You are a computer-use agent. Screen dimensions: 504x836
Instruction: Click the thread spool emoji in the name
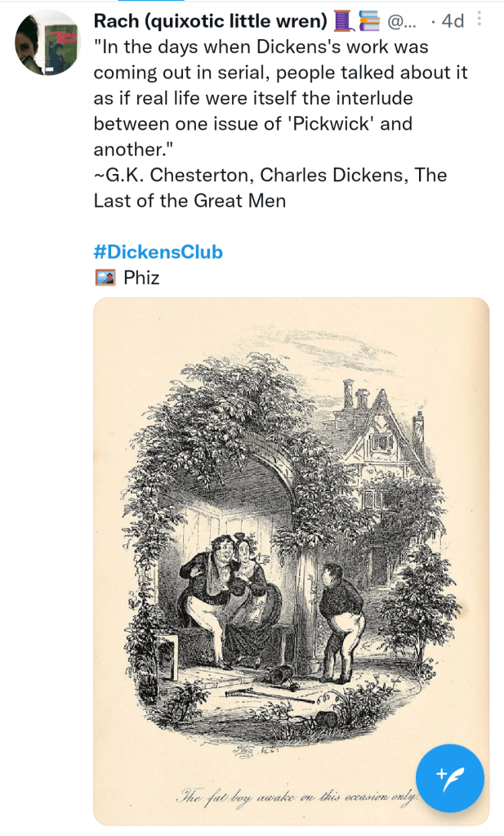[344, 20]
